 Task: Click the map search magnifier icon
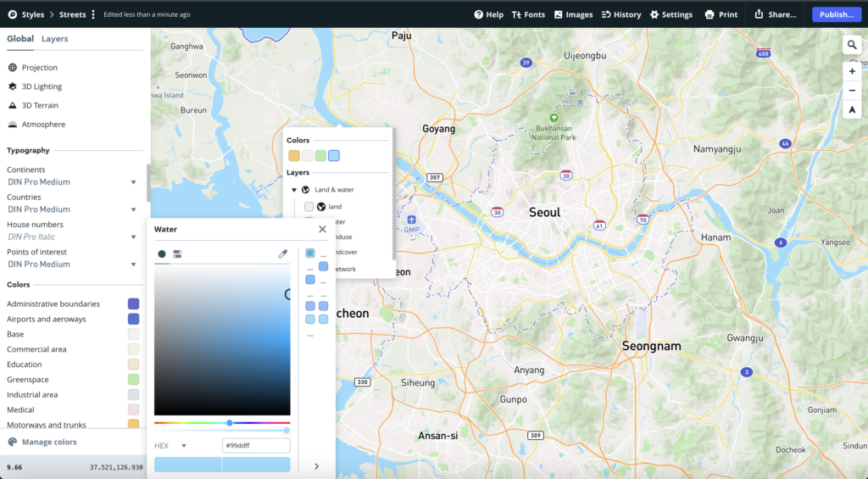[x=852, y=45]
